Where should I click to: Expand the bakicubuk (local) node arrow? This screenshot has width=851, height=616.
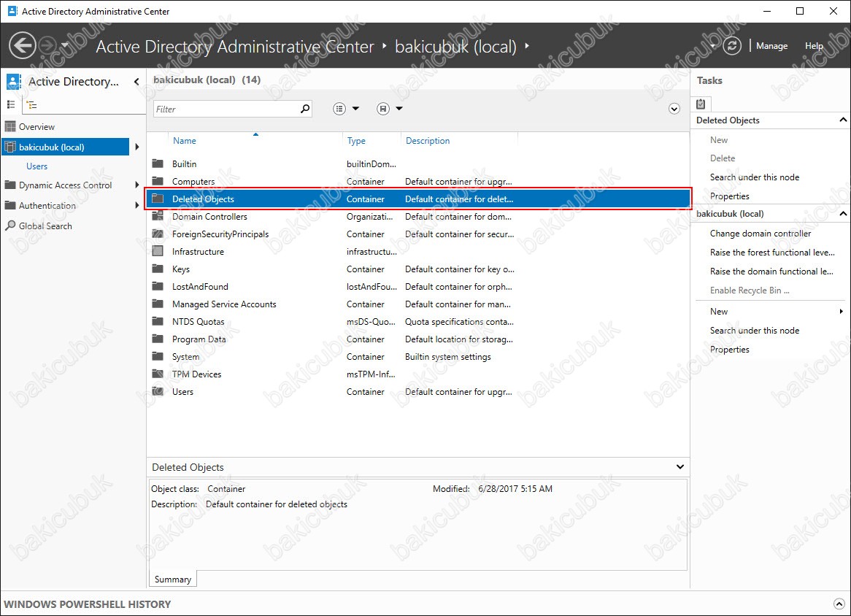[x=136, y=147]
